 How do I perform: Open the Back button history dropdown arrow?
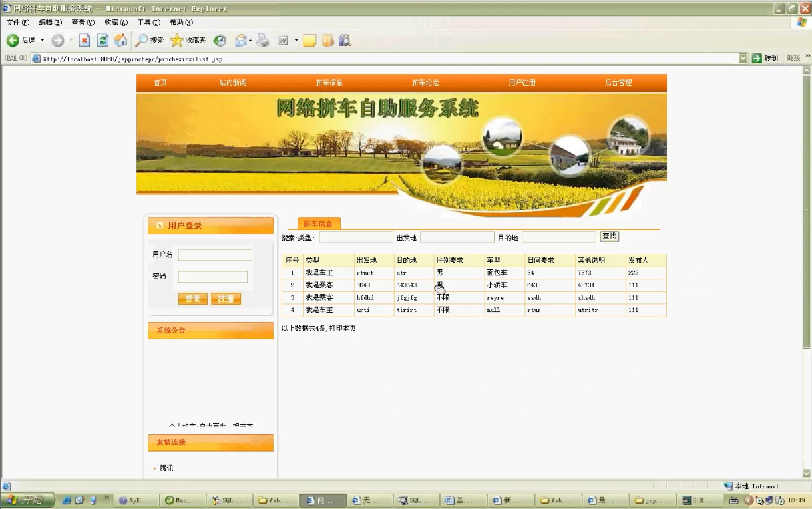(42, 41)
